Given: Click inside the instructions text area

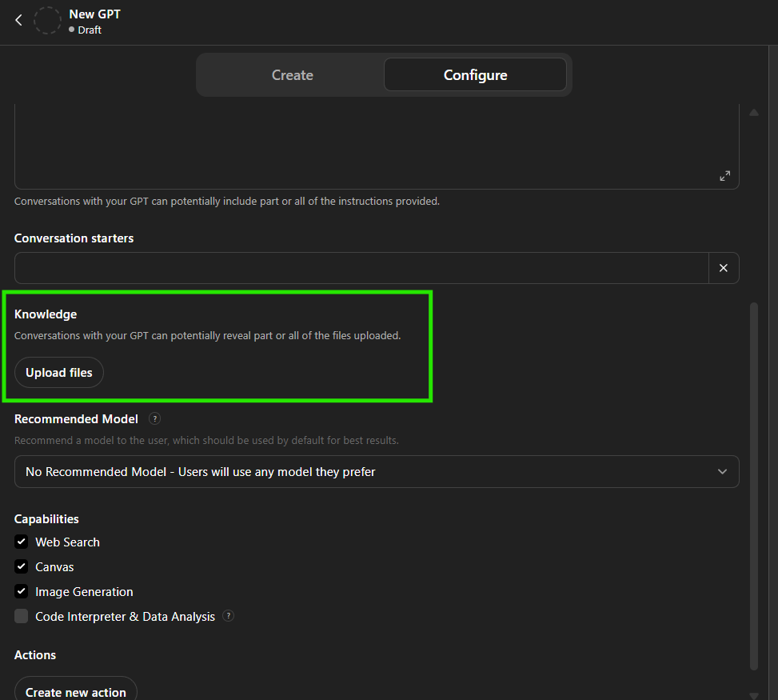Looking at the screenshot, I should pos(376,144).
